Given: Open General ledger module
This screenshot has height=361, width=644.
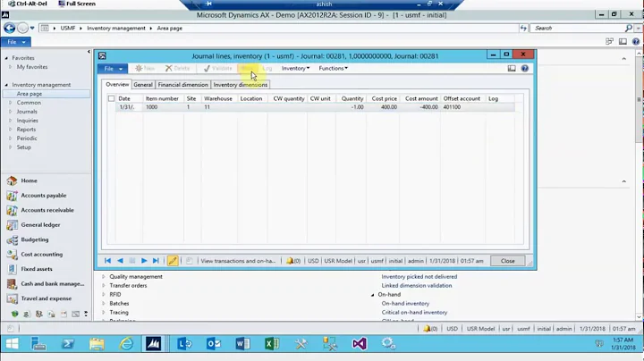Looking at the screenshot, I should tap(40, 225).
